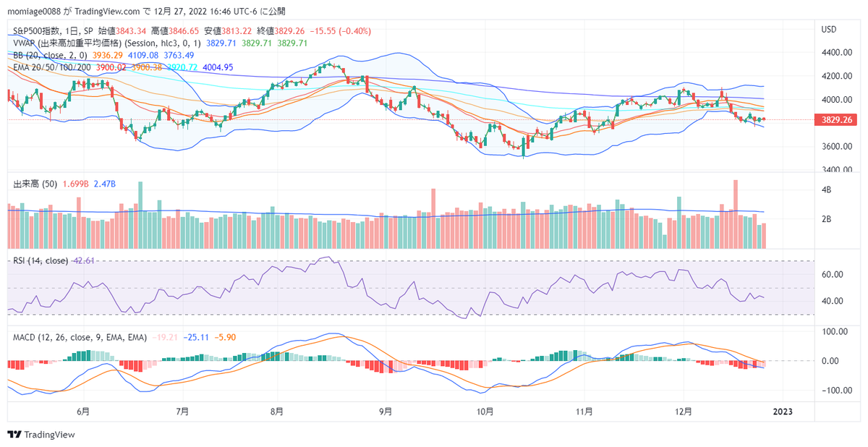
Task: Click the volume value 1.699B
Action: [76, 185]
